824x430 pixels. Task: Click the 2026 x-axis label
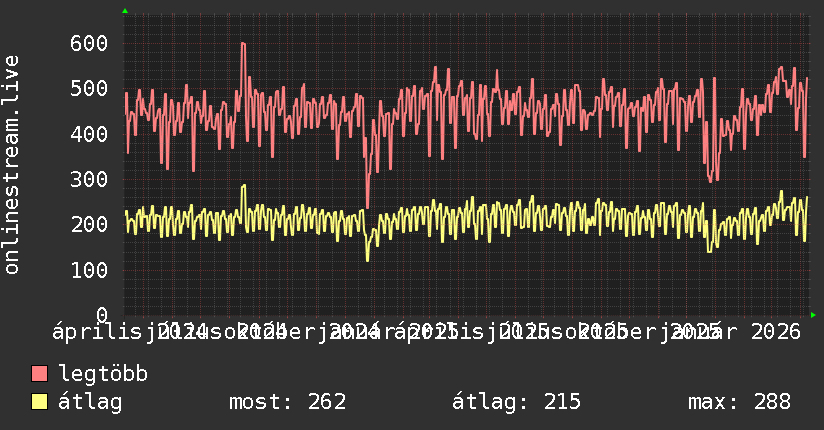pyautogui.click(x=776, y=332)
